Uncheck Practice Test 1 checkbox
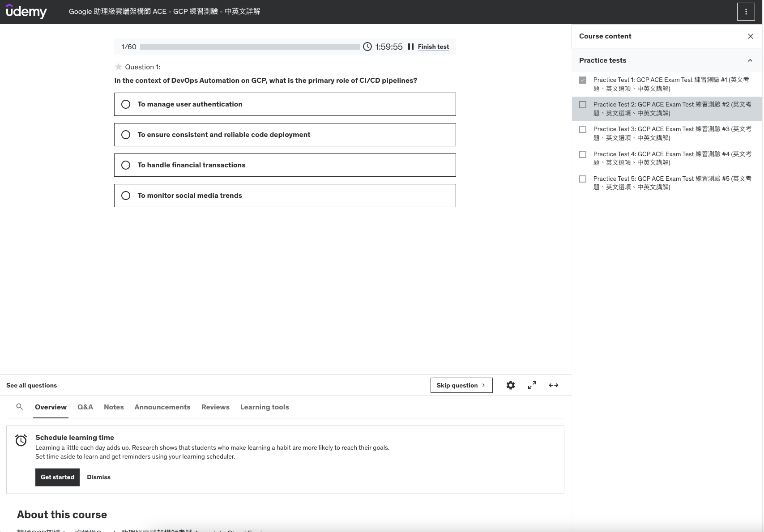The width and height of the screenshot is (764, 532). pos(583,80)
